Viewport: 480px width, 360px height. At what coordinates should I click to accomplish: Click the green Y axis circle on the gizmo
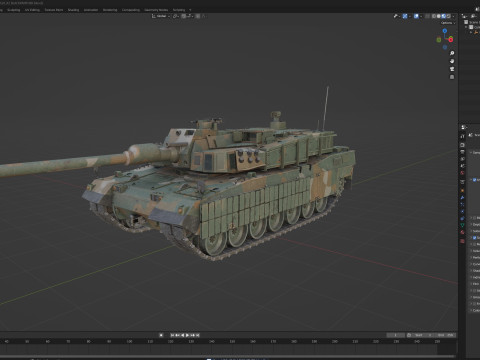click(x=439, y=40)
